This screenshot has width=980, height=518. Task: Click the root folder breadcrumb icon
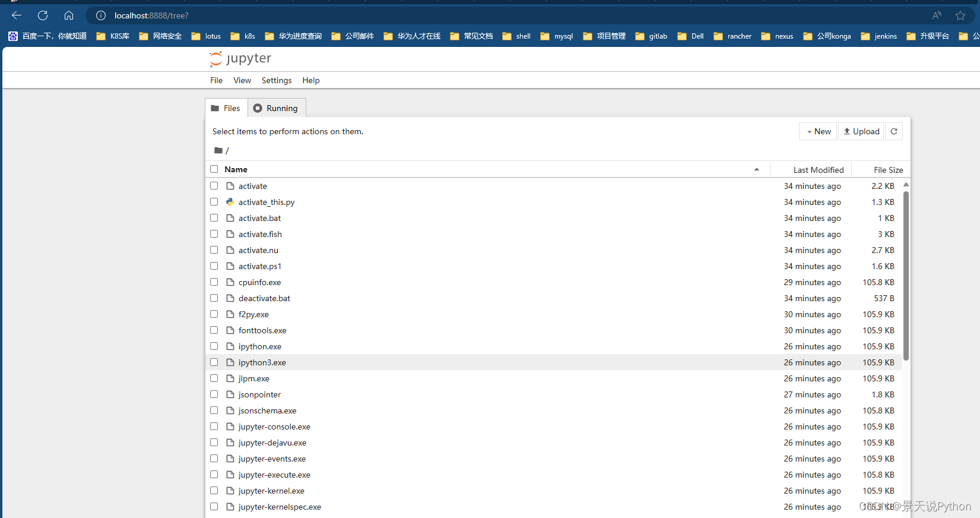pos(218,150)
